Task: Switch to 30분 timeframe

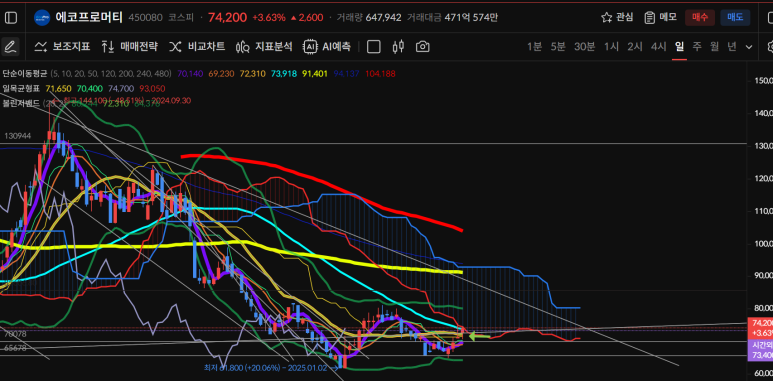Action: 585,47
